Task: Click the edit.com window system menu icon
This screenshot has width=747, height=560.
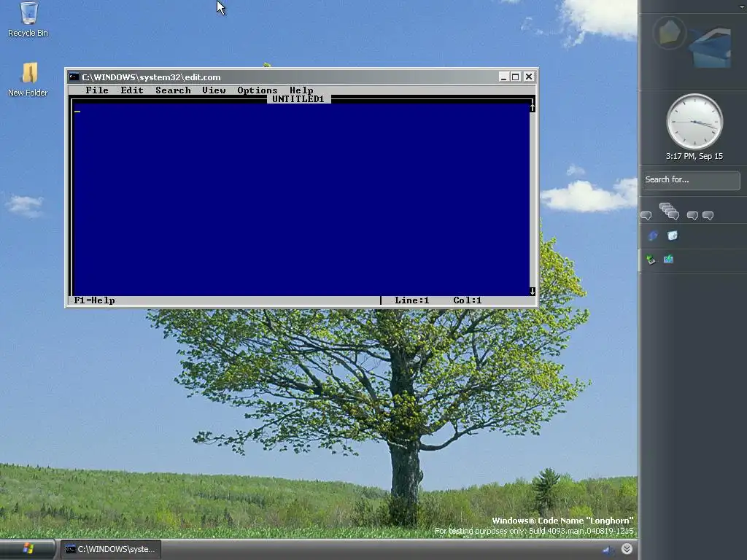Action: pos(74,77)
